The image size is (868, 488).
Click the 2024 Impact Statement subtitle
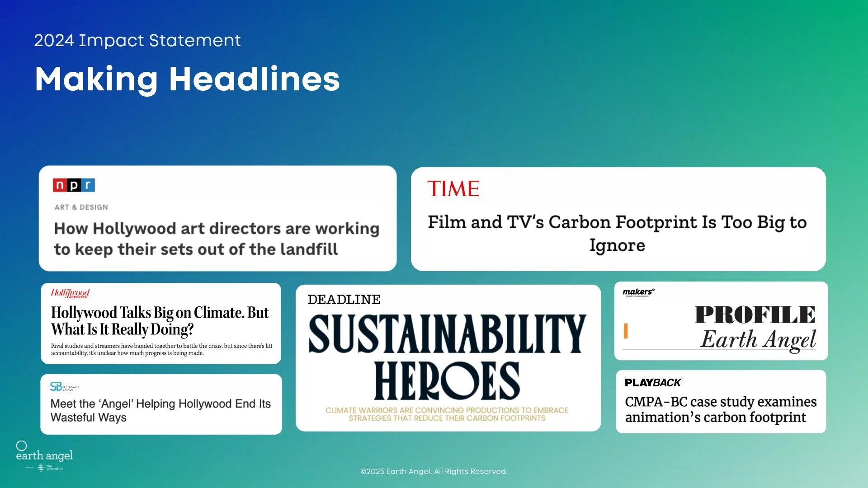click(137, 41)
